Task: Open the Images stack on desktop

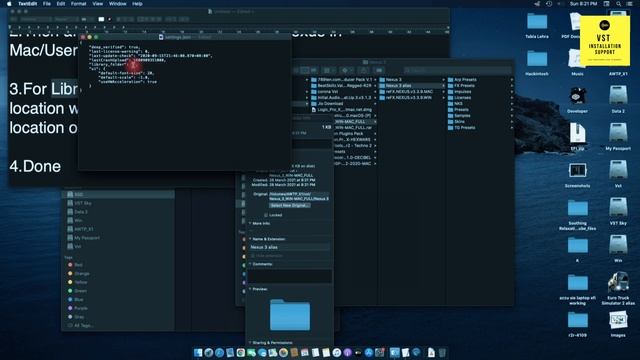Action: (618, 320)
